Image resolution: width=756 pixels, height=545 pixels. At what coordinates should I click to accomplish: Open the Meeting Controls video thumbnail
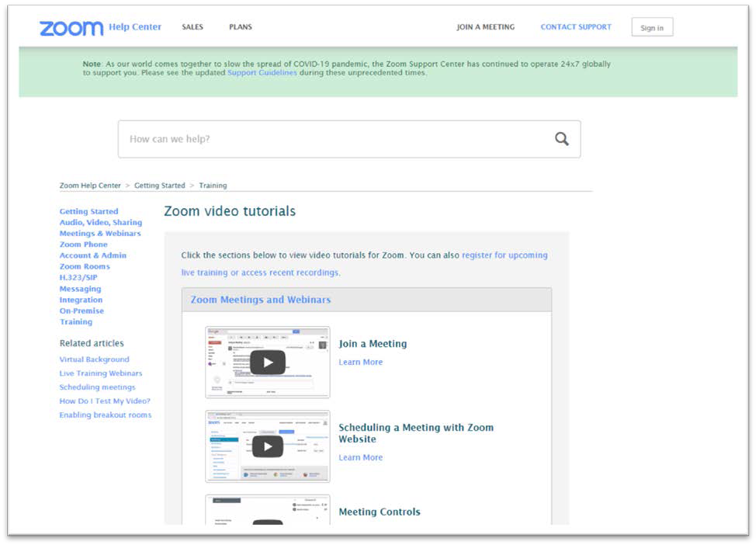tap(268, 509)
